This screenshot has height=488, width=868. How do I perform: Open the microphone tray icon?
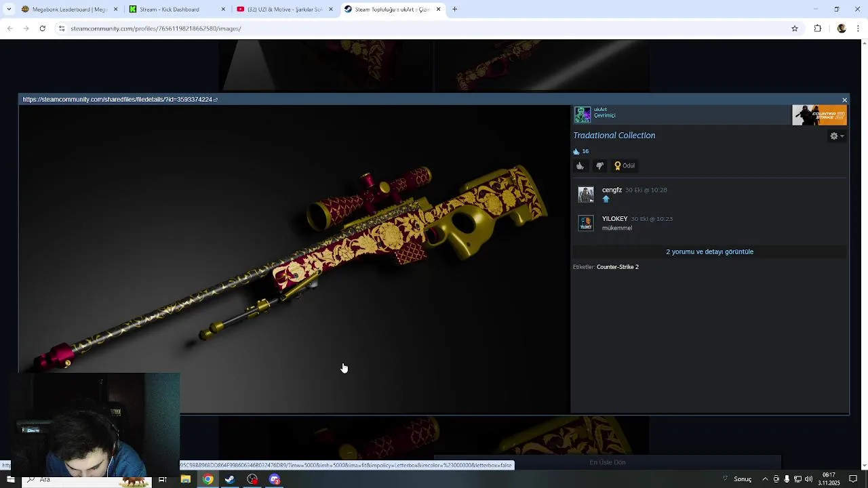[787, 479]
